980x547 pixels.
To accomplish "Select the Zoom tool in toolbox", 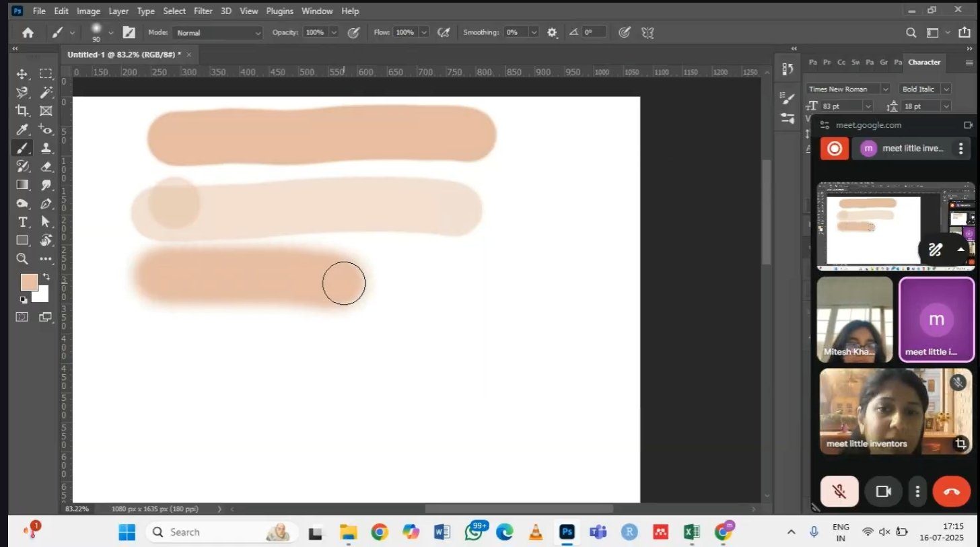I will pyautogui.click(x=22, y=258).
